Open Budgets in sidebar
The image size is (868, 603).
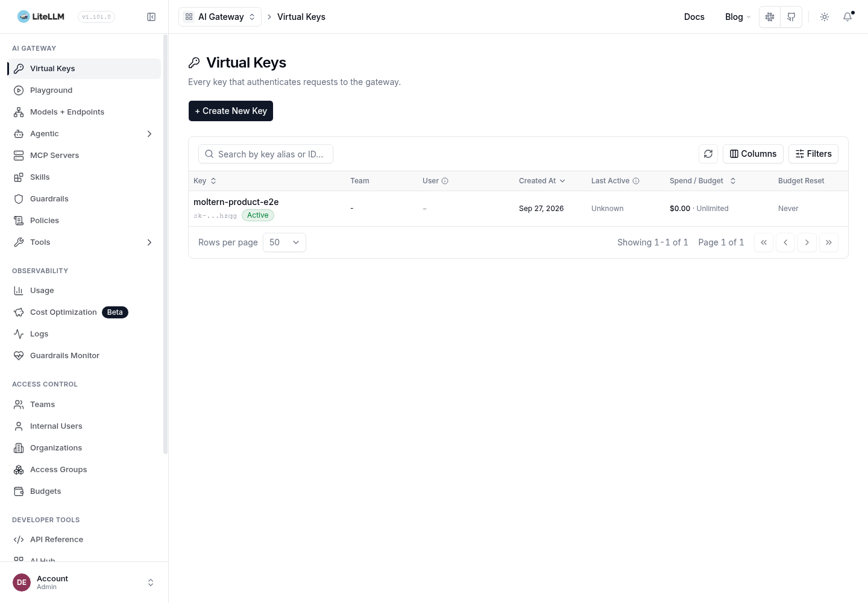[84, 491]
